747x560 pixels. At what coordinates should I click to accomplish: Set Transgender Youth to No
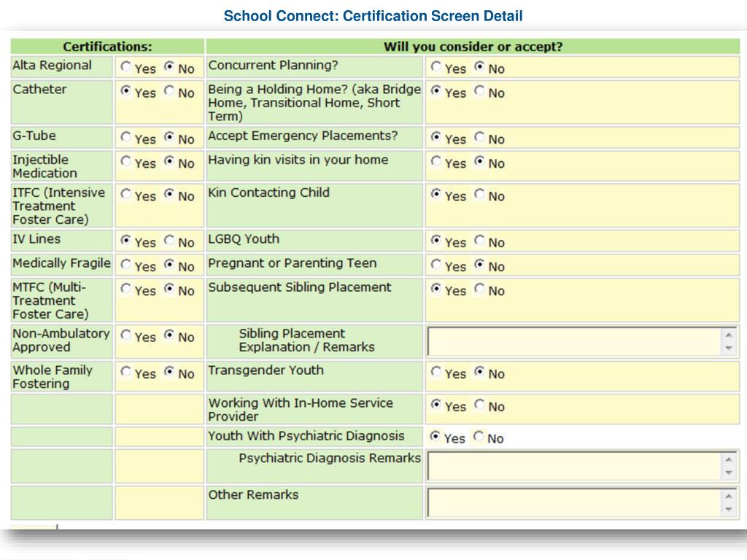tap(479, 371)
